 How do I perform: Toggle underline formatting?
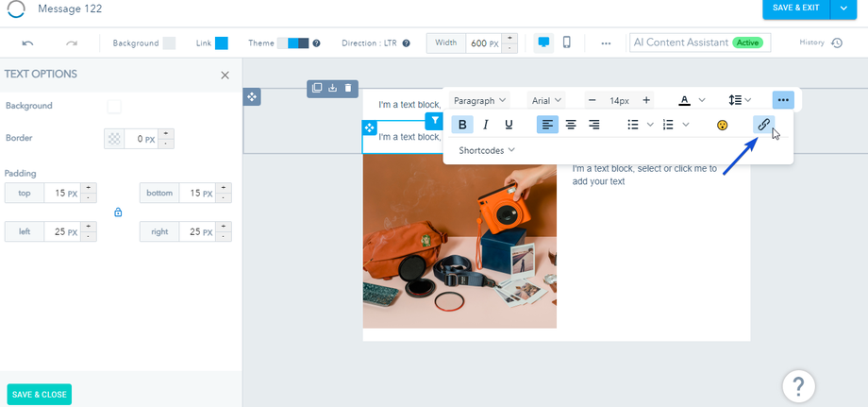point(509,125)
